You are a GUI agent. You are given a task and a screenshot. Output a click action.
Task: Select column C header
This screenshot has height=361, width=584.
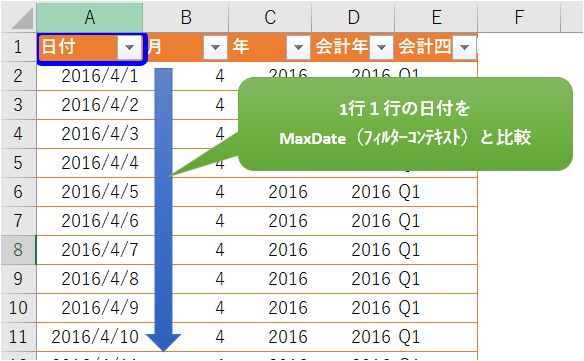point(270,17)
